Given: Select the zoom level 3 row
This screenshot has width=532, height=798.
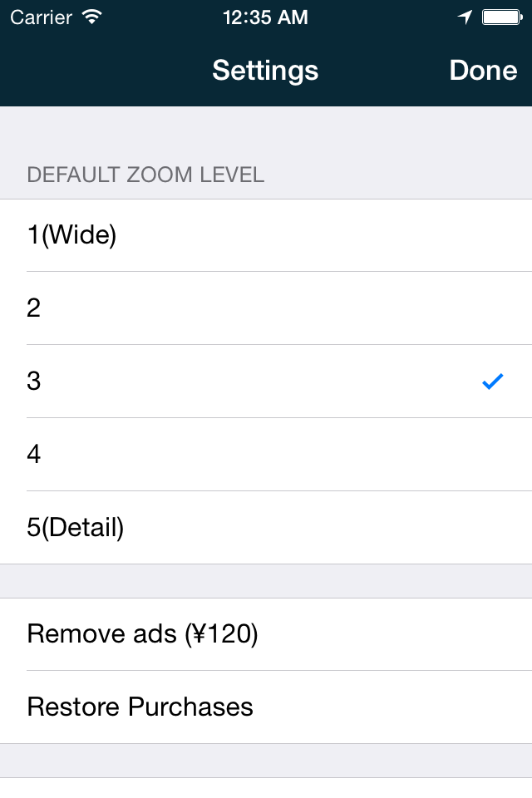Looking at the screenshot, I should 266,382.
